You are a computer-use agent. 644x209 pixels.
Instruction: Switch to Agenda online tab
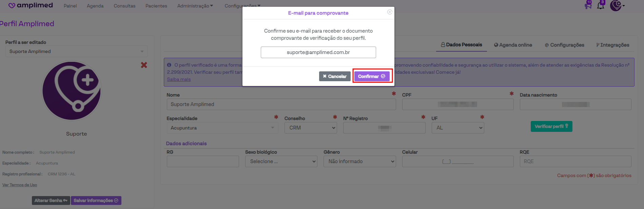[513, 45]
